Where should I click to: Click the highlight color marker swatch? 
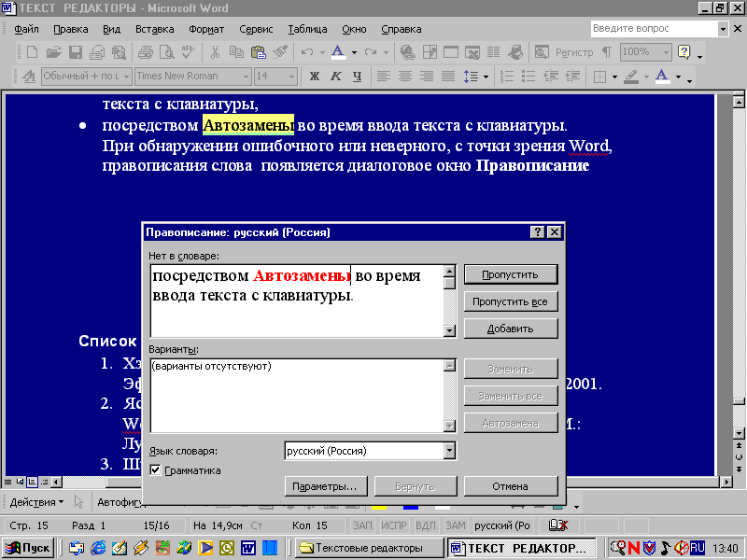[x=631, y=77]
